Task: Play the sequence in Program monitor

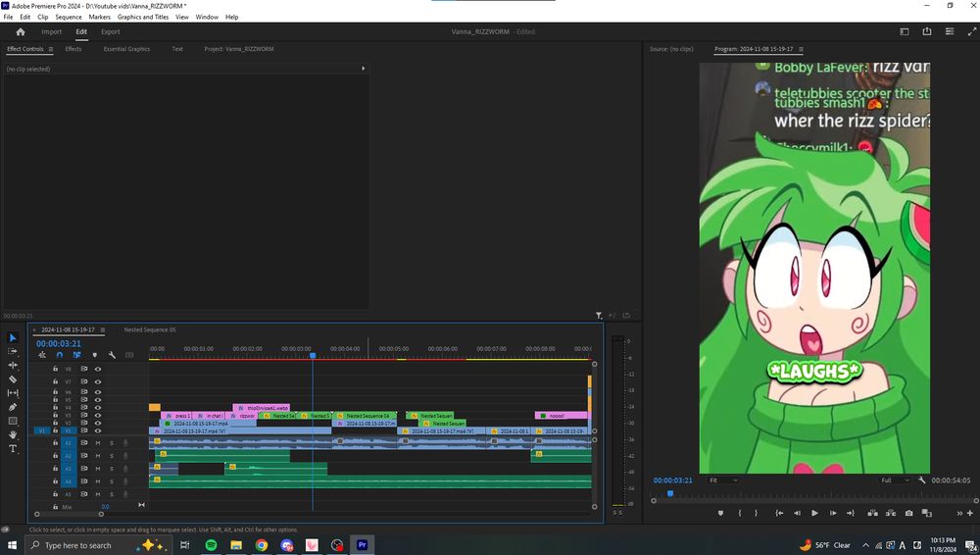Action: point(814,513)
